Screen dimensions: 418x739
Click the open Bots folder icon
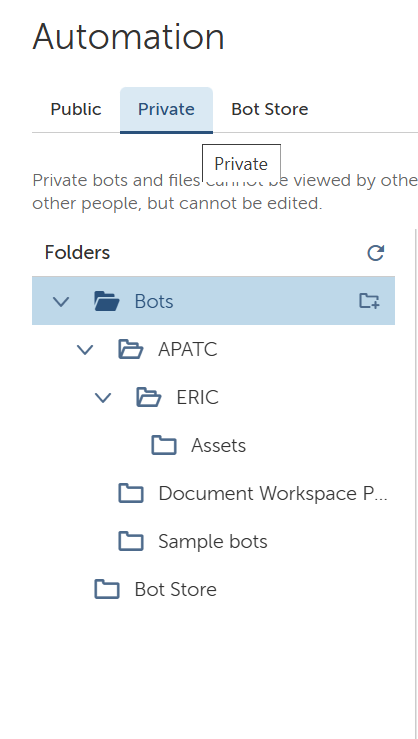coord(107,301)
